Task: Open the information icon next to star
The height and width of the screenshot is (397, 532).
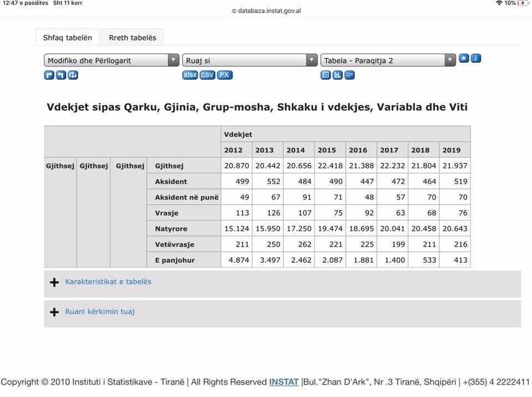Action: click(x=475, y=59)
